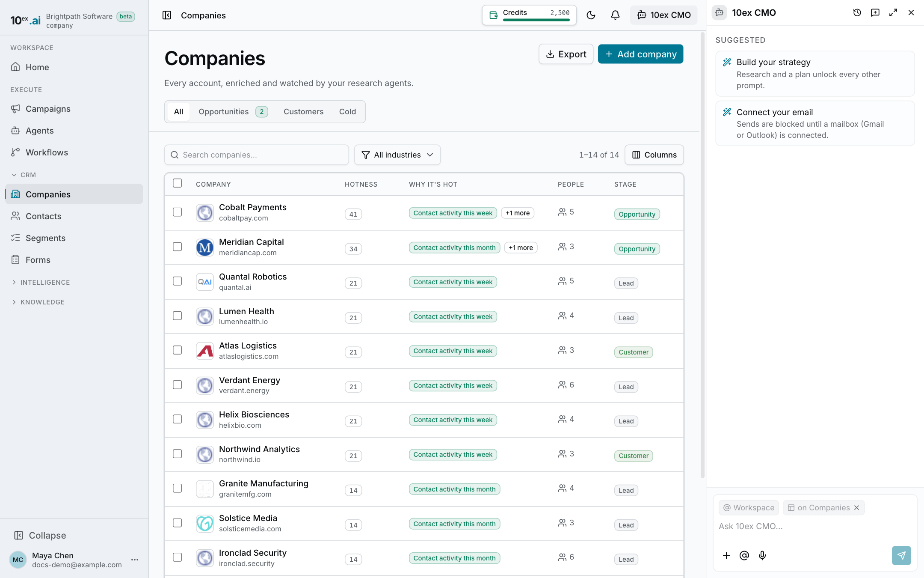924x578 pixels.
Task: Toggle dark mode moon icon
Action: point(591,15)
